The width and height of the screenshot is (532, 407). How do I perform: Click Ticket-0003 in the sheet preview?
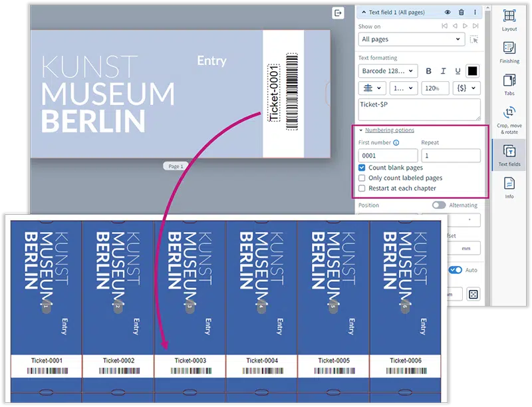(190, 360)
